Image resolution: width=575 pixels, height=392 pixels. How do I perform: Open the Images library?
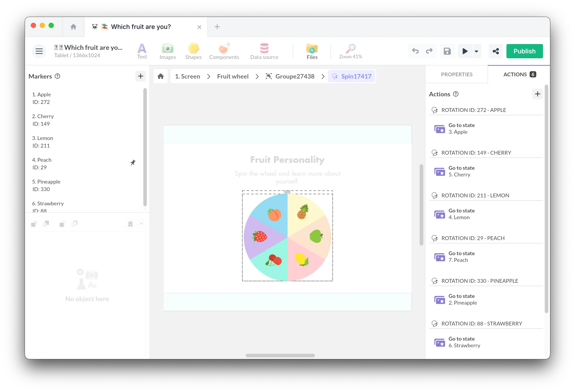coord(168,51)
